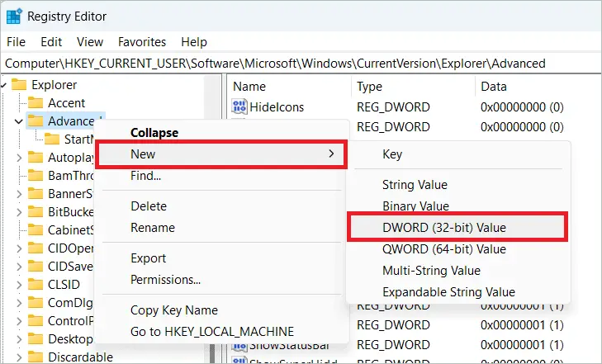The height and width of the screenshot is (364, 602).
Task: Click the Explorer folder icon in tree
Action: point(18,84)
